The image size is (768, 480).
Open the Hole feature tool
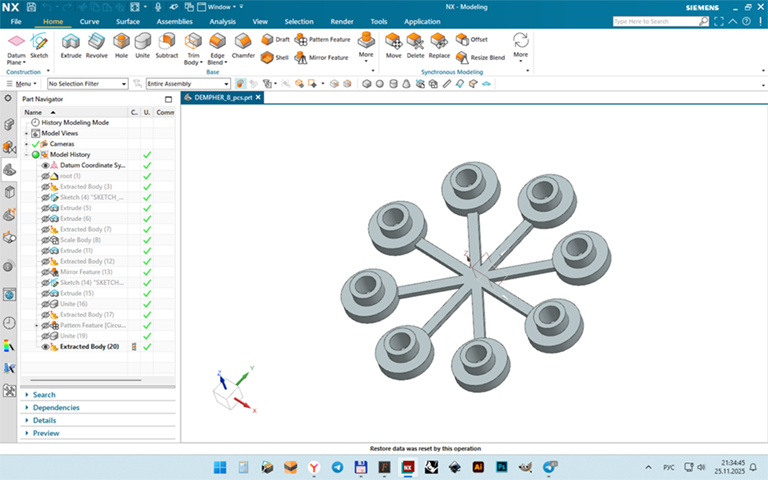click(121, 46)
